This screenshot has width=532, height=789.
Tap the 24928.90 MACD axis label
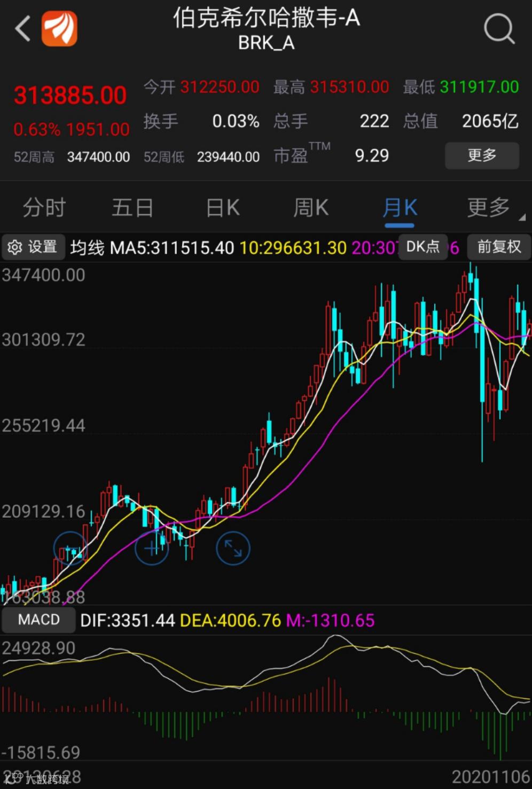38,649
